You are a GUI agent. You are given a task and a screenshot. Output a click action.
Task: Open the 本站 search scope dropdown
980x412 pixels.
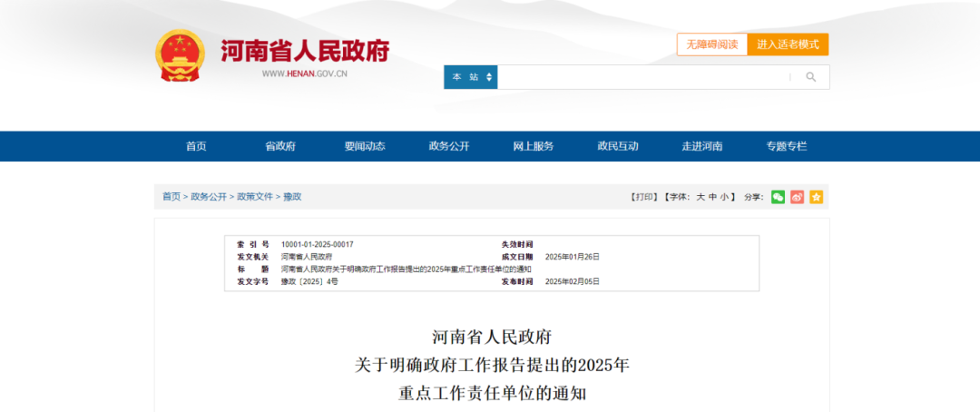[x=470, y=77]
